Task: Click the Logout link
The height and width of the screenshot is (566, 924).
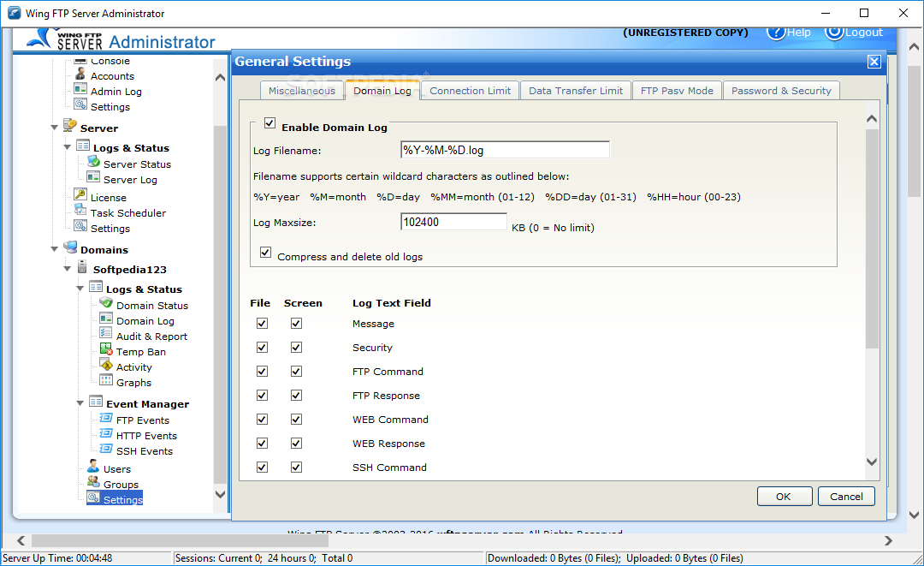Action: tap(864, 33)
